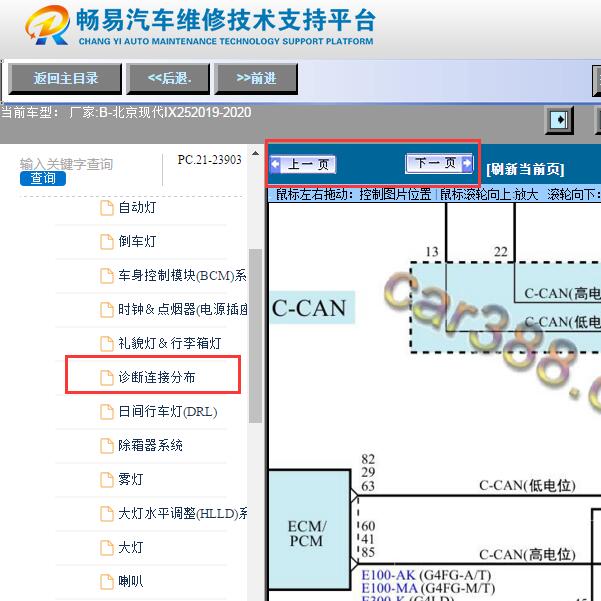601x601 pixels.
Task: Click document icon beside 诊断连接分布
Action: pyautogui.click(x=107, y=378)
